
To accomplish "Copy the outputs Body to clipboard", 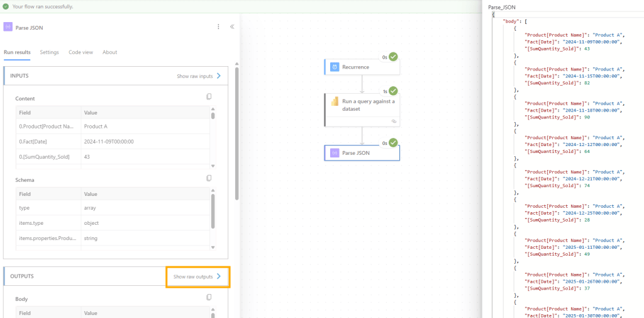I will [x=209, y=298].
